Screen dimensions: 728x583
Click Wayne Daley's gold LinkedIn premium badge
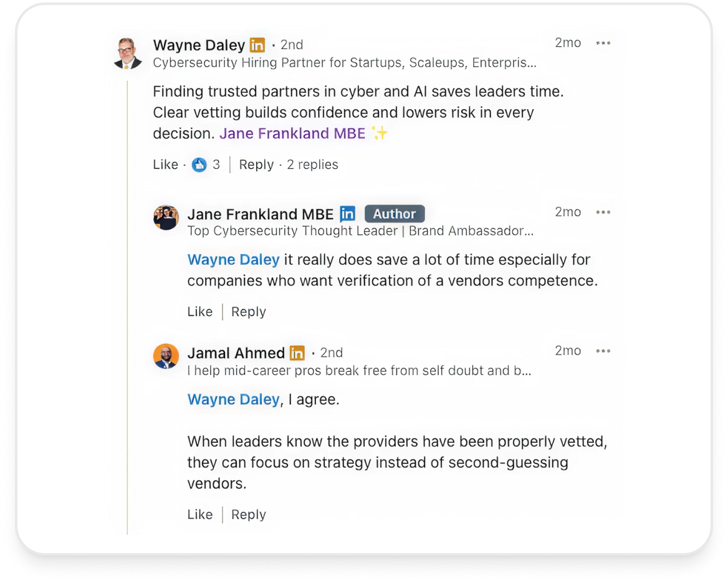(257, 45)
